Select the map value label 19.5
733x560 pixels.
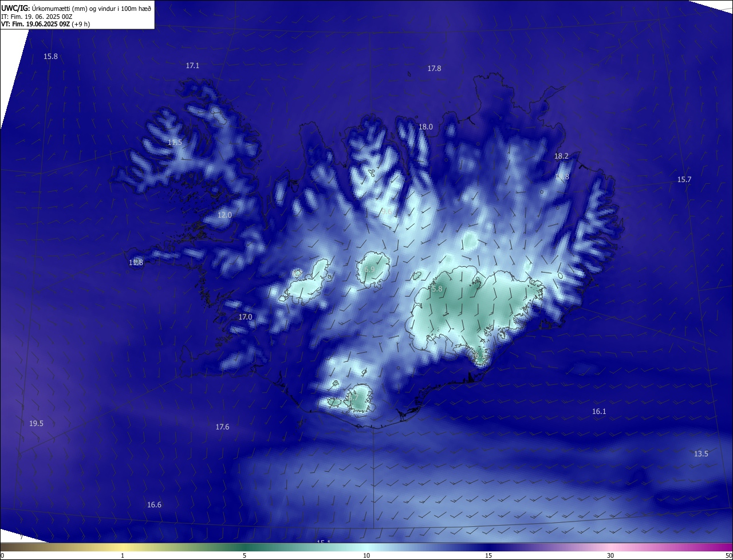click(36, 423)
